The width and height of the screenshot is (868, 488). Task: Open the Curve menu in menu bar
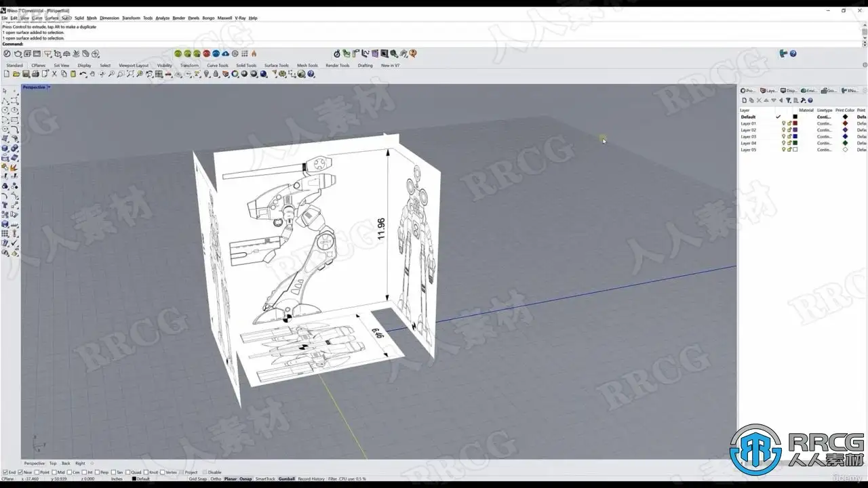coord(37,18)
